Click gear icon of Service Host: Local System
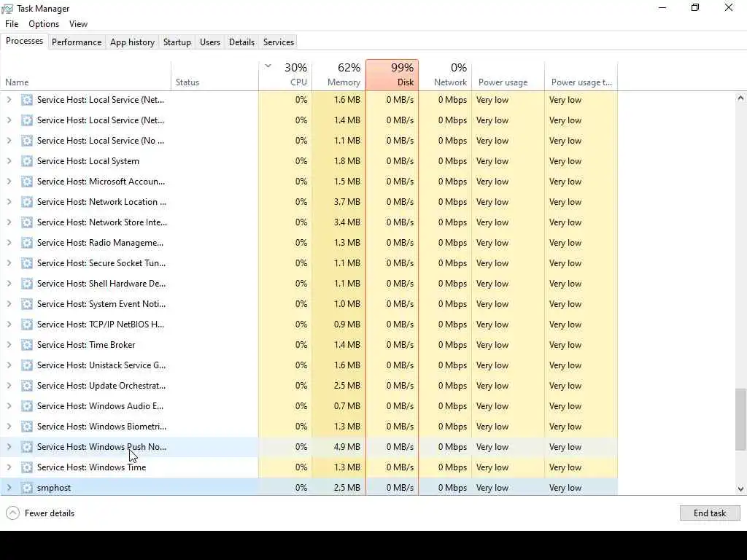Screen dimensions: 747x560 [27, 161]
